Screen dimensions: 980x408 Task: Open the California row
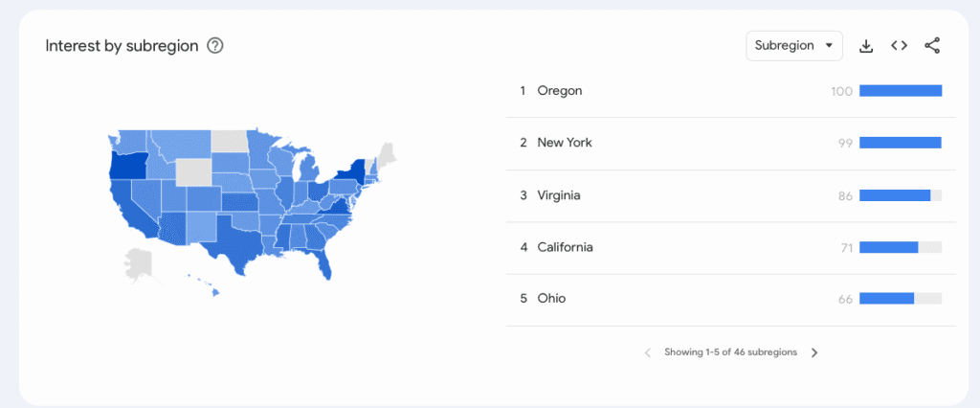point(565,247)
